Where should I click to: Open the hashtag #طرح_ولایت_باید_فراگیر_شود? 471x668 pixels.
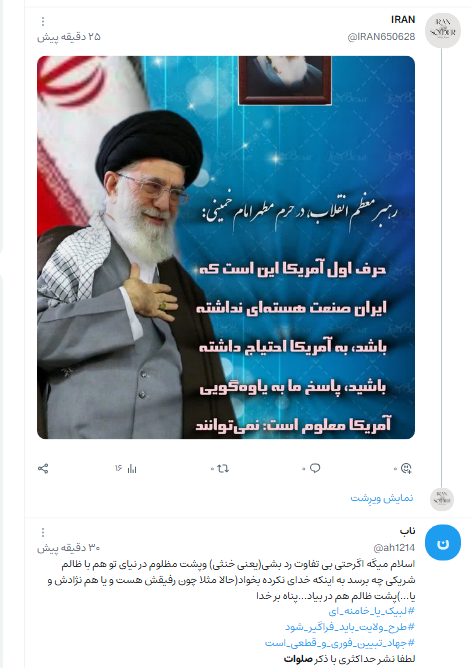[x=350, y=627]
